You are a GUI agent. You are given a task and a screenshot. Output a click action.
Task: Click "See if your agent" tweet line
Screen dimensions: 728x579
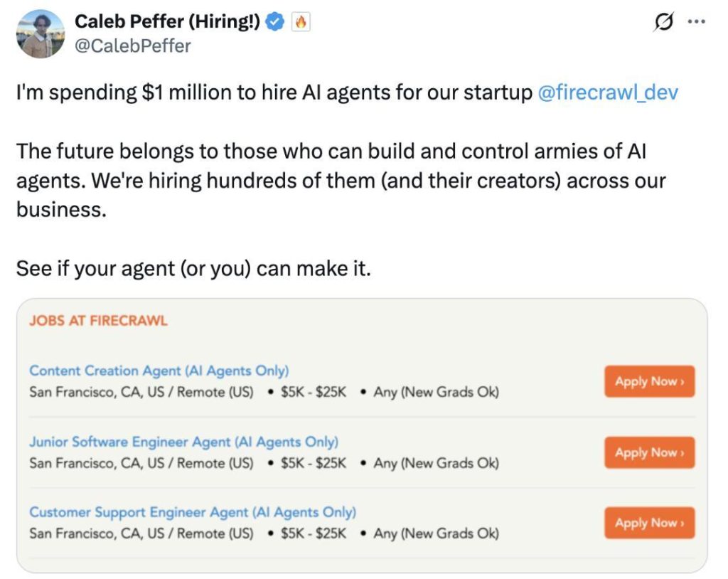tap(193, 269)
